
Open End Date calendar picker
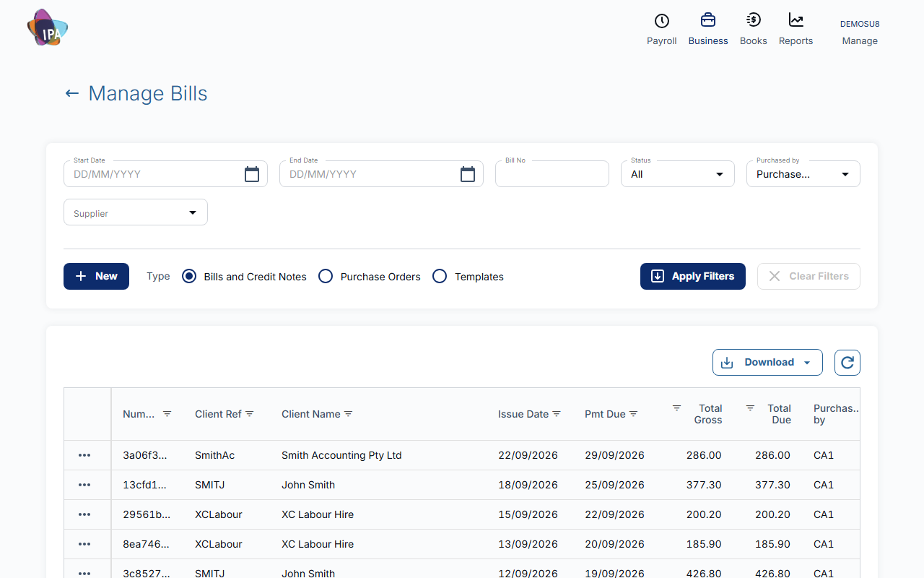pos(468,174)
